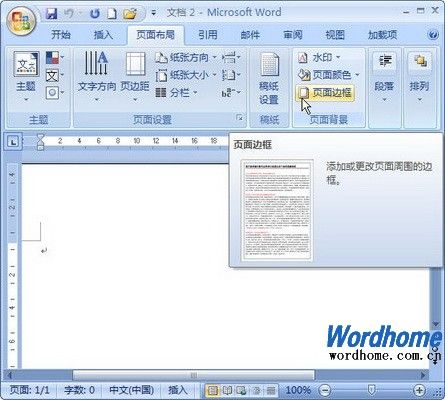The height and width of the screenshot is (400, 445).
Task: Click language 中文(中国) in status bar
Action: coord(131,390)
